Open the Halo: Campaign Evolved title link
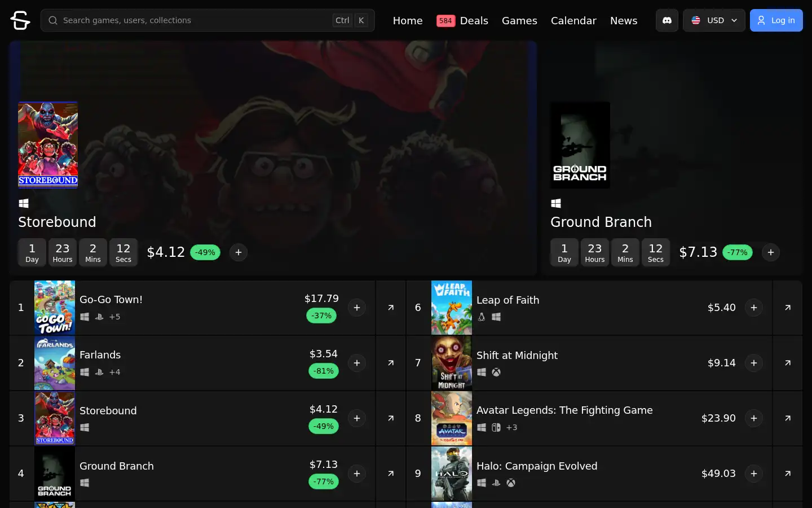This screenshot has height=508, width=812. click(x=537, y=466)
